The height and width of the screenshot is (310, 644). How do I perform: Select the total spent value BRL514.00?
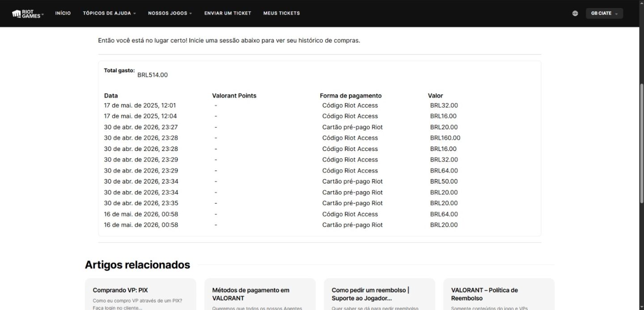[153, 75]
